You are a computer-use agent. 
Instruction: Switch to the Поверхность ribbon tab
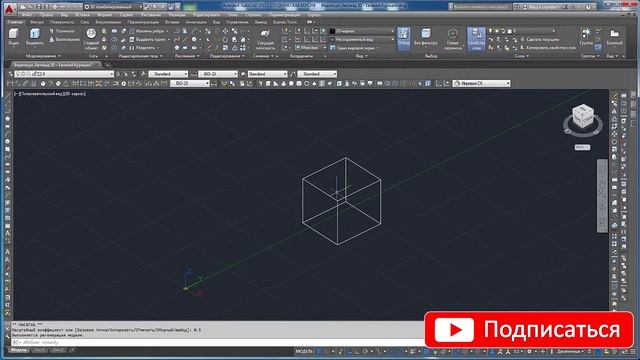pos(62,22)
